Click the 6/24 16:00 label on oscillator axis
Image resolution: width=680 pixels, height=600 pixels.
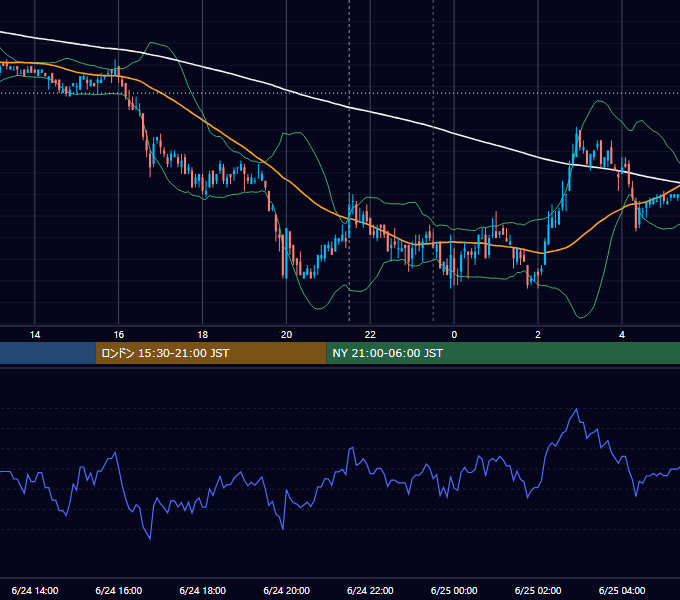[118, 590]
